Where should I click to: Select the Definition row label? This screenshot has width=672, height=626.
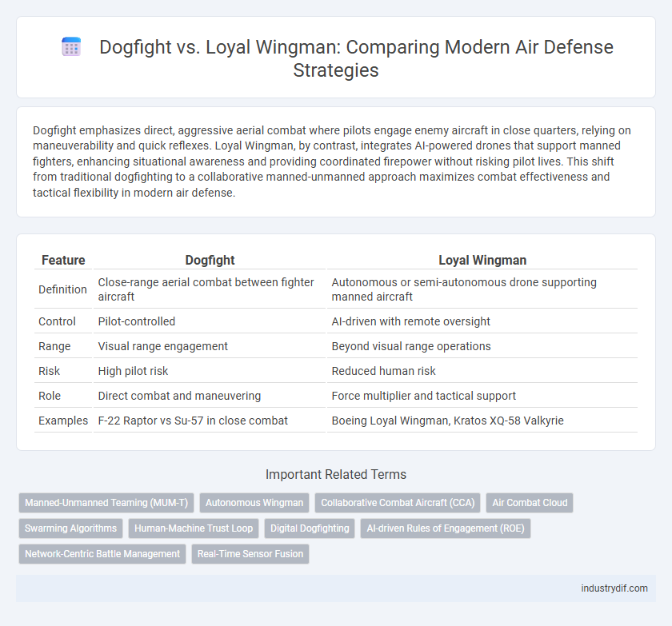(x=62, y=289)
